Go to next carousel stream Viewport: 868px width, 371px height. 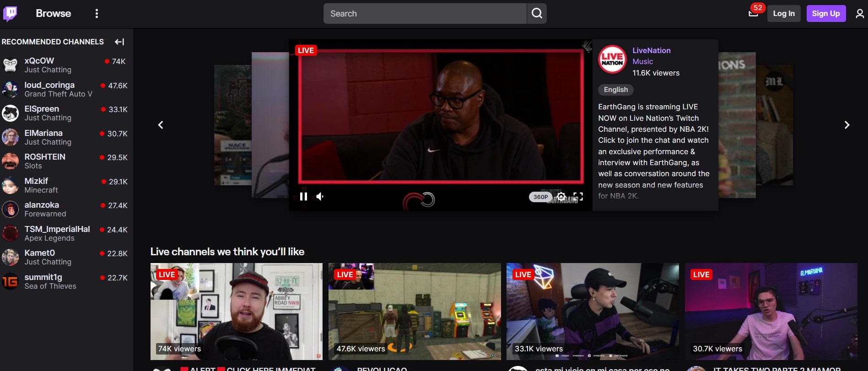(x=847, y=125)
